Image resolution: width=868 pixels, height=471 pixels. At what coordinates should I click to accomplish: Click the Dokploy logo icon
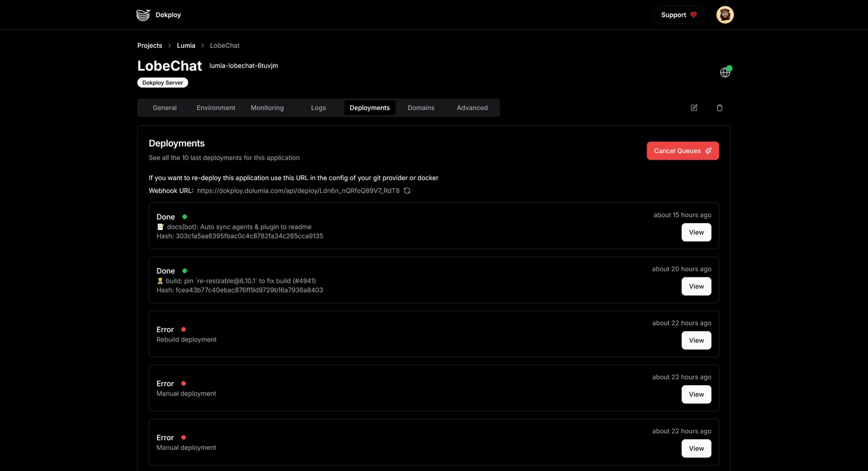click(x=143, y=15)
